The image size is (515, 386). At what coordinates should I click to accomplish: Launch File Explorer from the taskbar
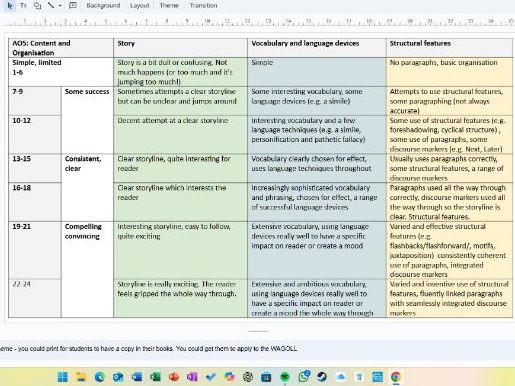pyautogui.click(x=81, y=377)
